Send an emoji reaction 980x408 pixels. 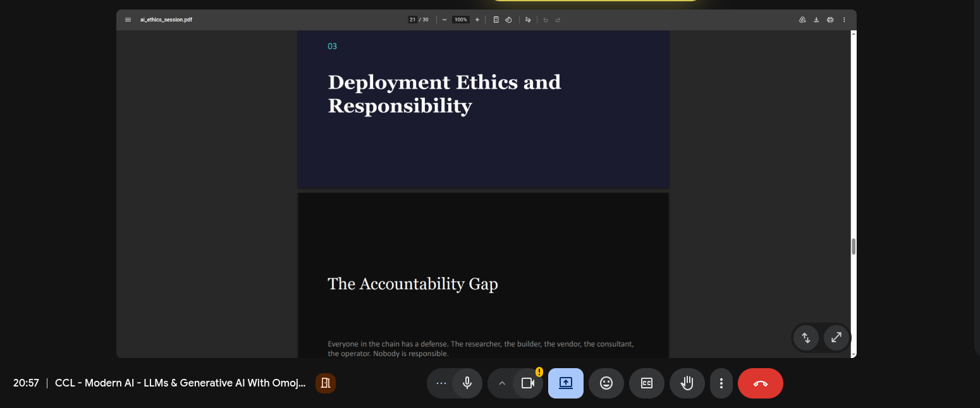pos(606,383)
